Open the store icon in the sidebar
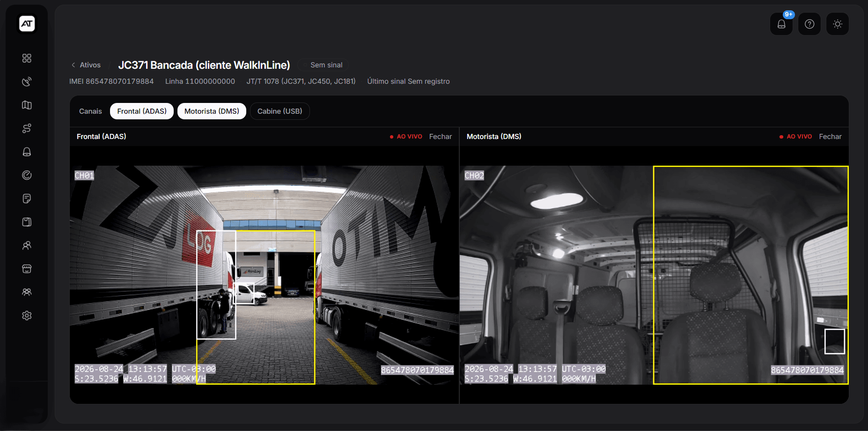Viewport: 868px width, 431px height. [27, 269]
